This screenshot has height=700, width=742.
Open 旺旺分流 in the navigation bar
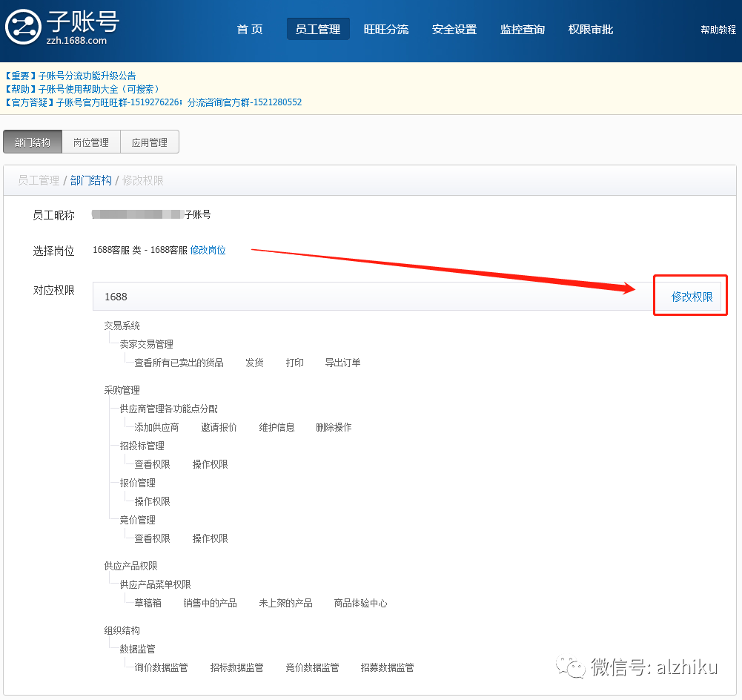click(386, 30)
